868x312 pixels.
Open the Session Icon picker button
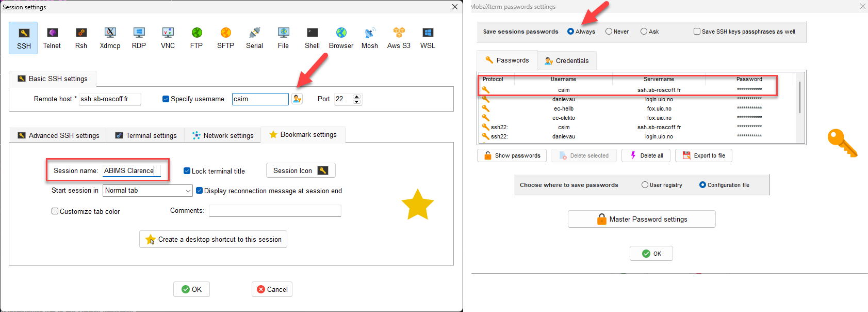[x=301, y=170]
